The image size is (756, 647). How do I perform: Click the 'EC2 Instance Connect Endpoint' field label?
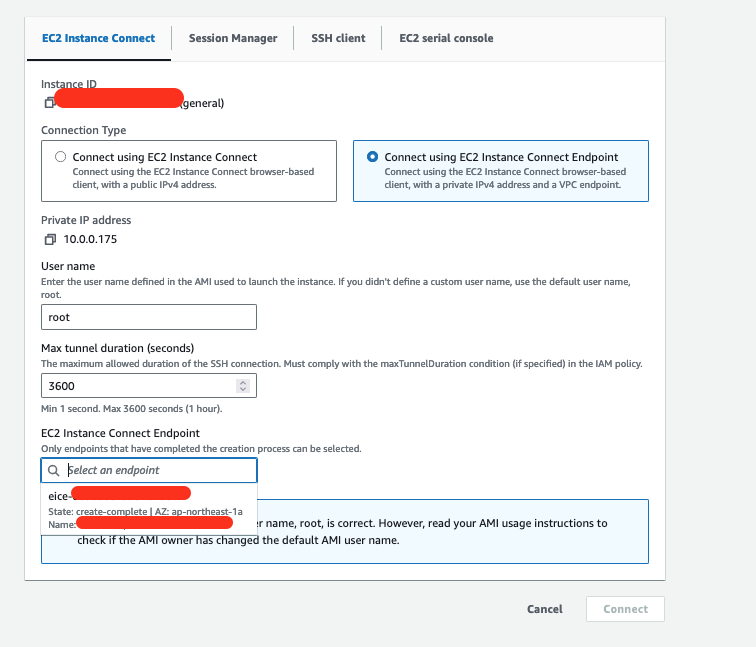[x=120, y=433]
